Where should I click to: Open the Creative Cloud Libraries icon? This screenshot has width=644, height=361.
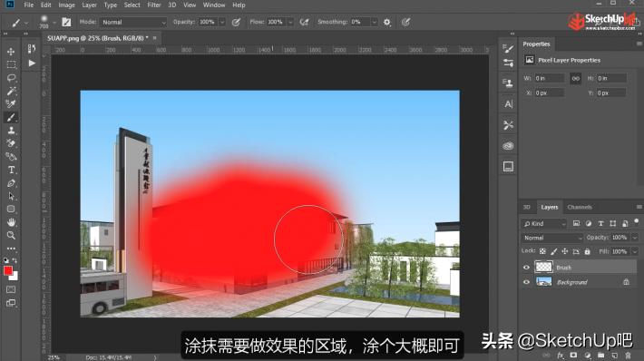(508, 146)
